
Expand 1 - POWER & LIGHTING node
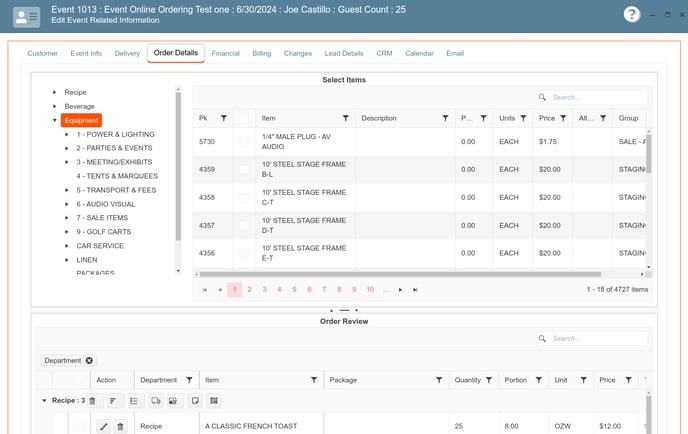[x=67, y=134]
